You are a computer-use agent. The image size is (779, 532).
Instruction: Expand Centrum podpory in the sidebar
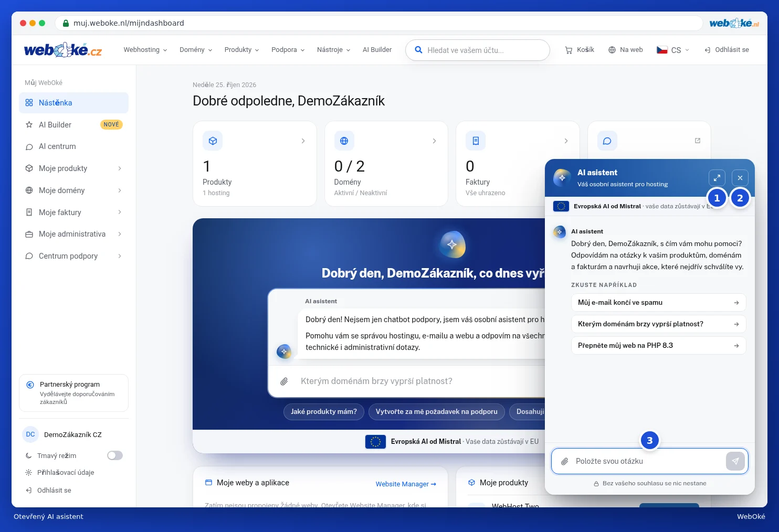coord(73,256)
